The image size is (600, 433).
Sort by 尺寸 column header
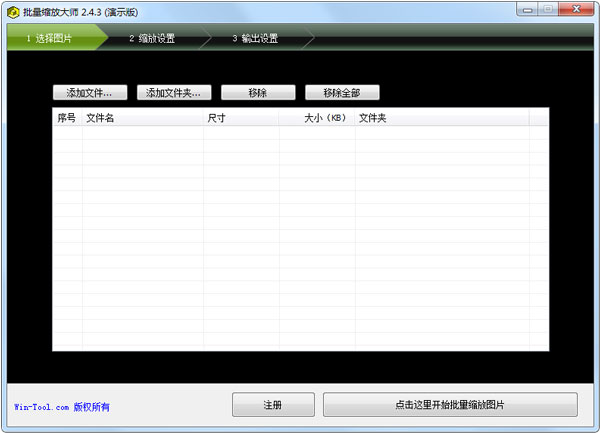(x=241, y=118)
